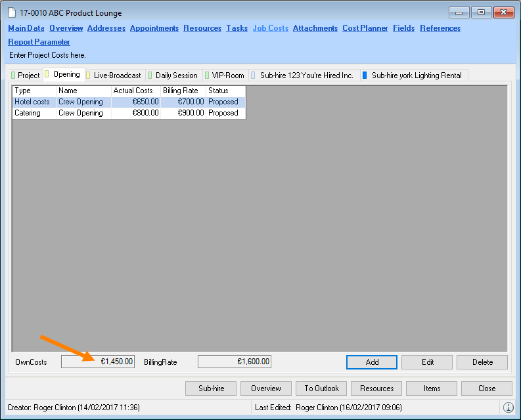Image resolution: width=521 pixels, height=420 pixels.
Task: Open Sub-hire 123 You're Hired Inc. tab
Action: pyautogui.click(x=305, y=75)
